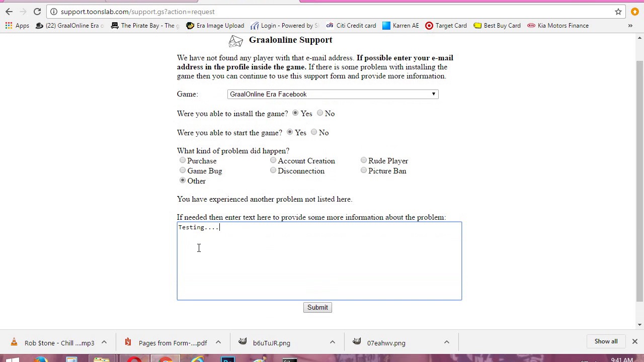
Task: Open the 07eahwv.png download
Action: click(379, 343)
